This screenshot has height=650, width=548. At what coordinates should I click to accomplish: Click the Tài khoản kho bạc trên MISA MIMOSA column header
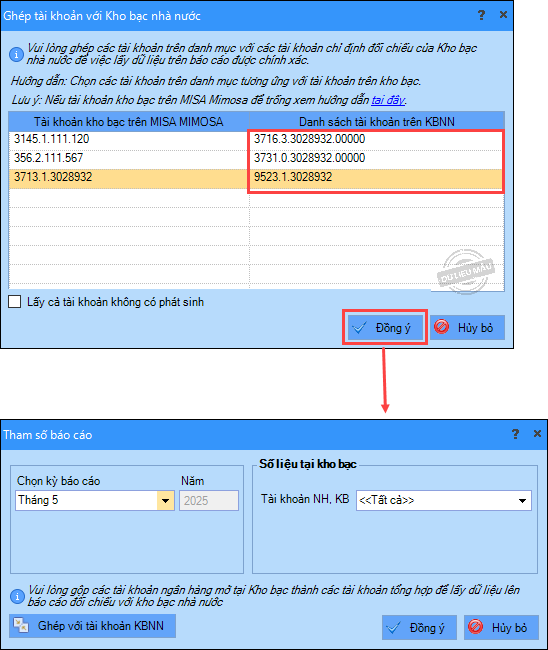(x=129, y=121)
